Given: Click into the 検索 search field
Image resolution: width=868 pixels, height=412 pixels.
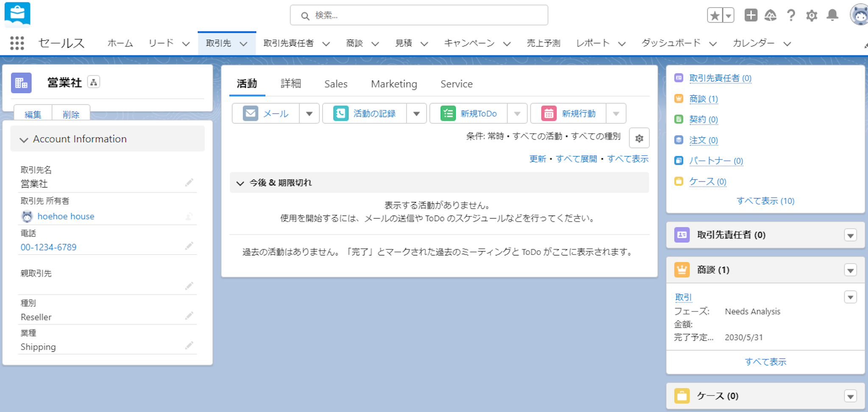Looking at the screenshot, I should pos(419,16).
